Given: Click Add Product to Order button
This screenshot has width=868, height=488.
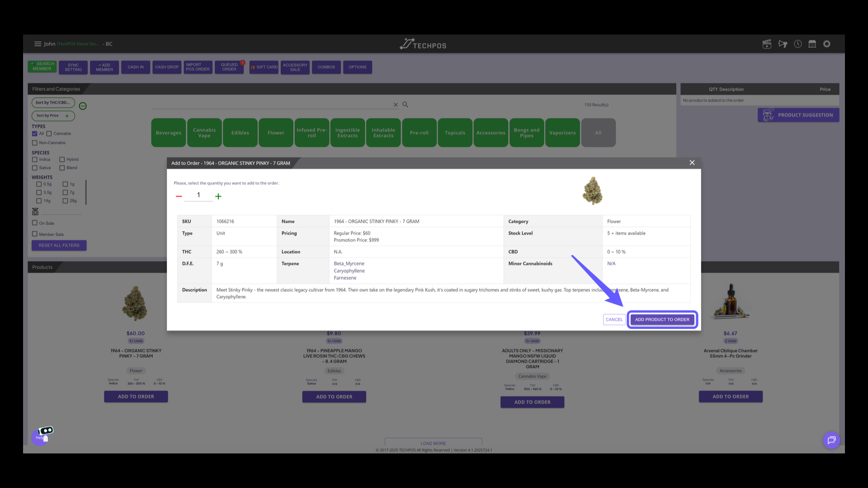Looking at the screenshot, I should point(662,319).
